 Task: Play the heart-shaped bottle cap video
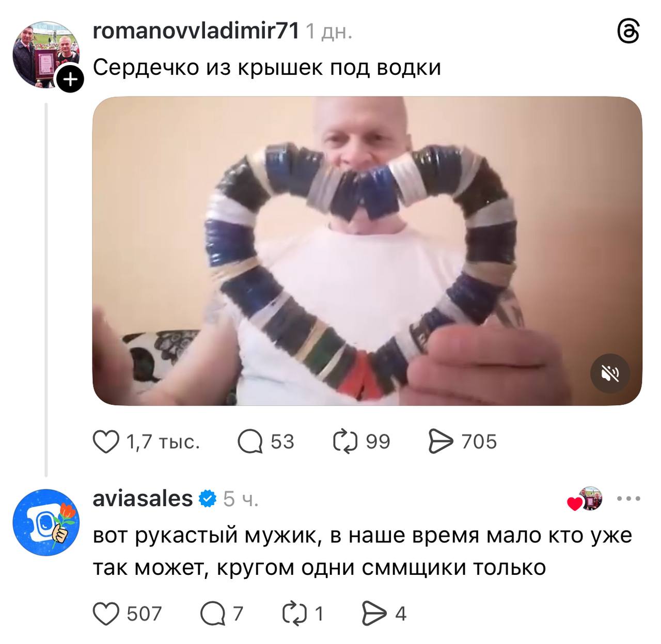[367, 251]
